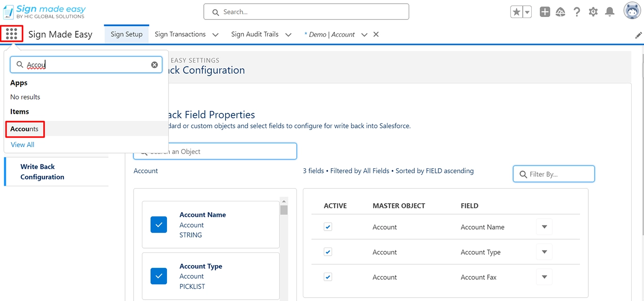Click the Guidance Center cloud icon
644x301 pixels.
tap(560, 12)
